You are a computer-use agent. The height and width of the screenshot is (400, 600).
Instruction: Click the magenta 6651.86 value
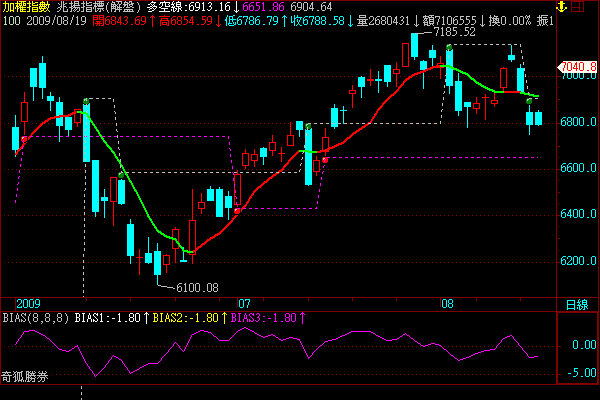(263, 7)
